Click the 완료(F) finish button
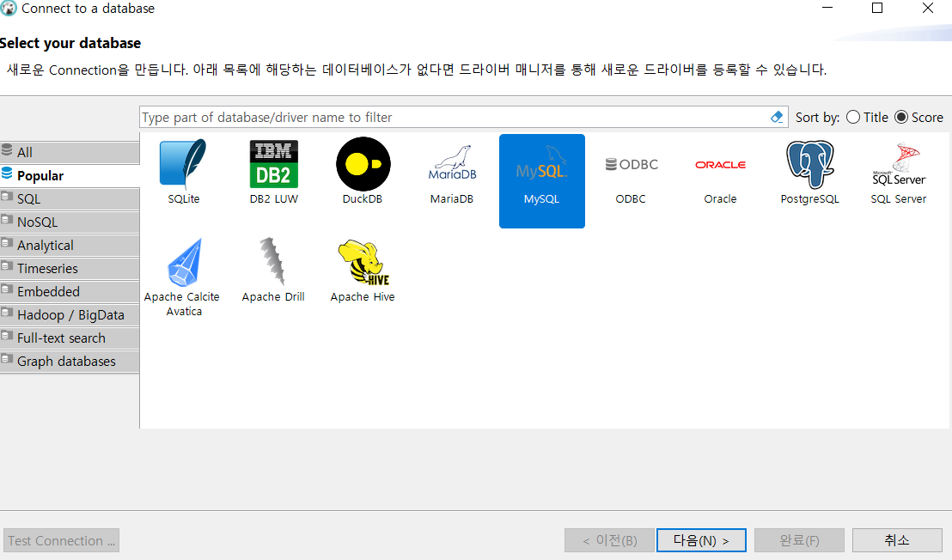Viewport: 952px width, 560px height. [799, 540]
